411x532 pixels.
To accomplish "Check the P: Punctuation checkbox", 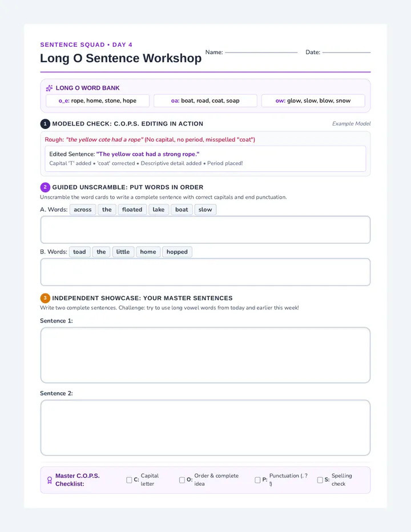I will coord(257,480).
